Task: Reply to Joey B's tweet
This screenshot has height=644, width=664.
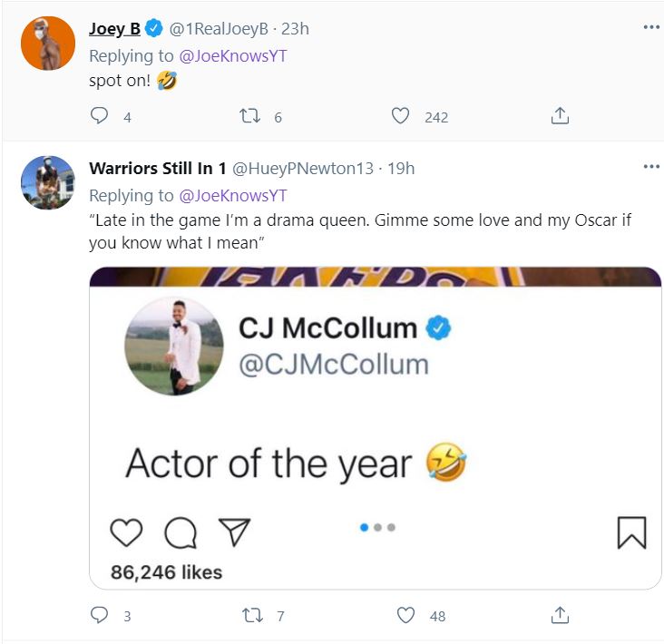Action: pos(100,116)
